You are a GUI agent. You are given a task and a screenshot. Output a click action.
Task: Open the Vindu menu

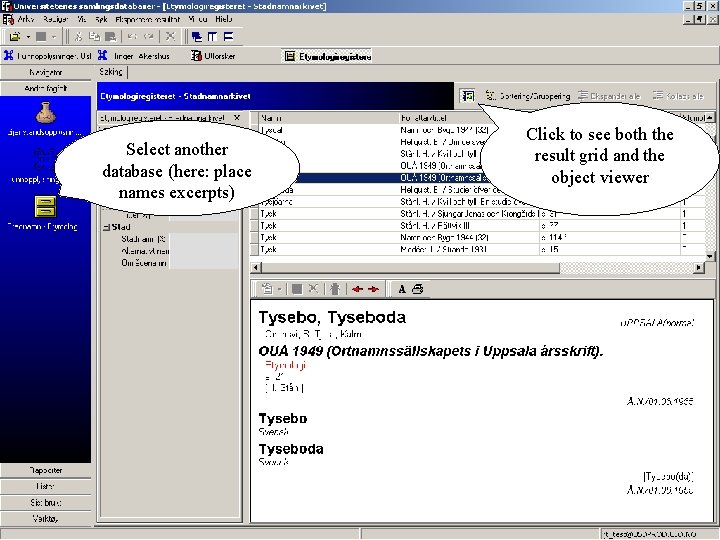(198, 19)
